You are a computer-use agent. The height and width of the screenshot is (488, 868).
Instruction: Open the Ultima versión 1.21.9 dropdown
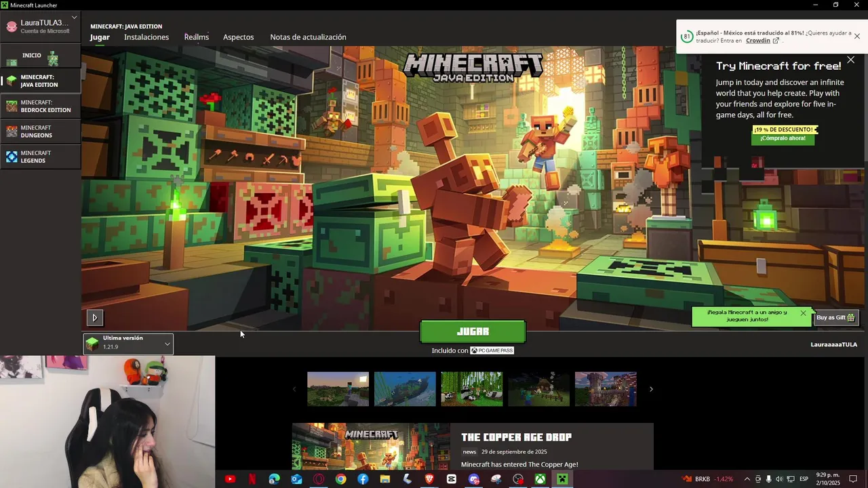[x=128, y=344]
